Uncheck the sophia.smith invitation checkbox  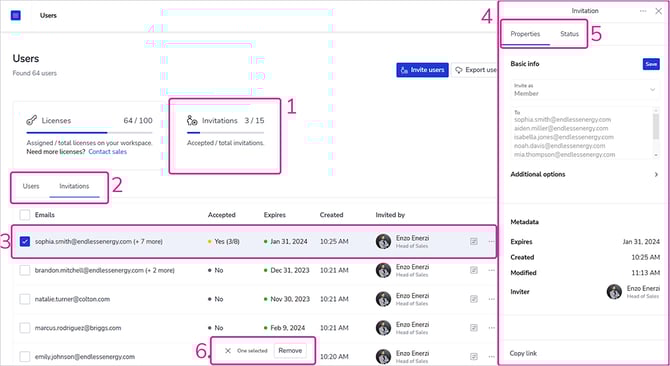[x=25, y=242]
